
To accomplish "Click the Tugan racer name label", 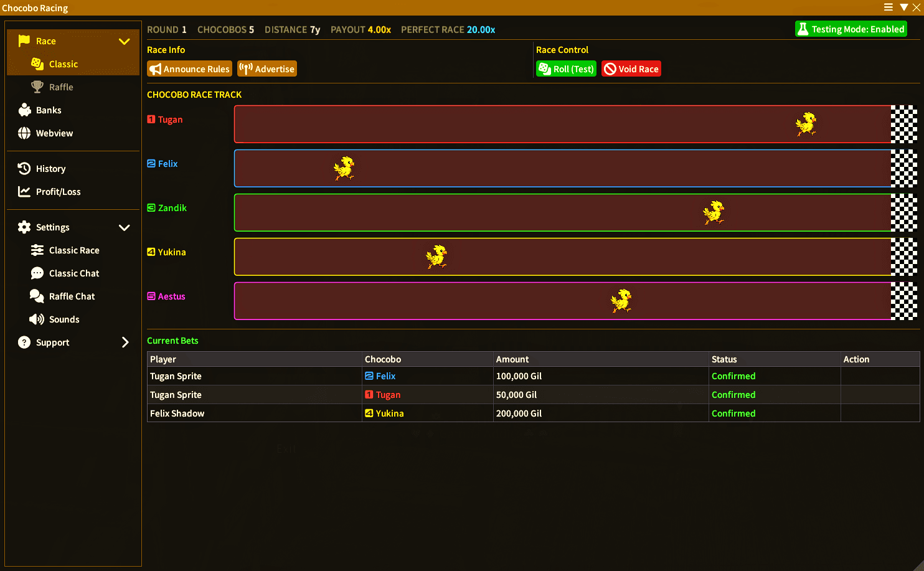I will (x=170, y=120).
